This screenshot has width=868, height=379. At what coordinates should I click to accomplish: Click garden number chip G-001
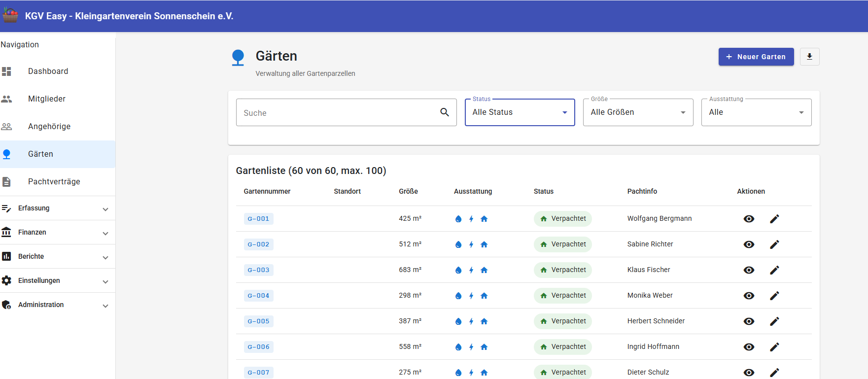pyautogui.click(x=258, y=219)
